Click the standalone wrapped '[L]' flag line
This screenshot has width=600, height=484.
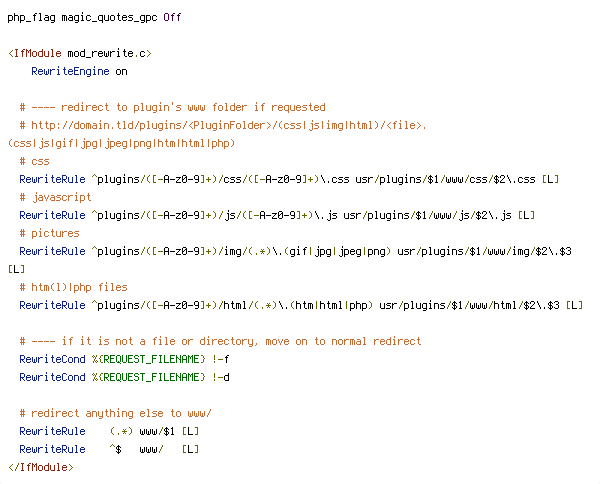pos(16,269)
